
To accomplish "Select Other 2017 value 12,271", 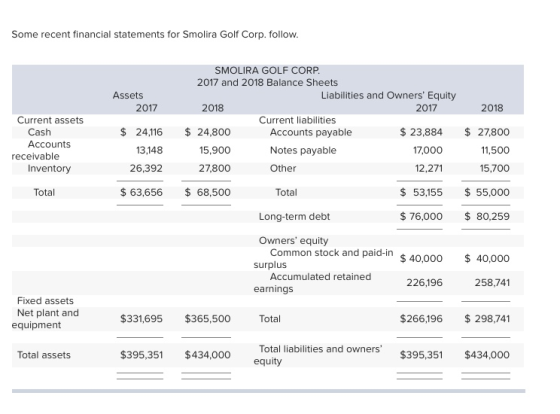I will coord(429,168).
